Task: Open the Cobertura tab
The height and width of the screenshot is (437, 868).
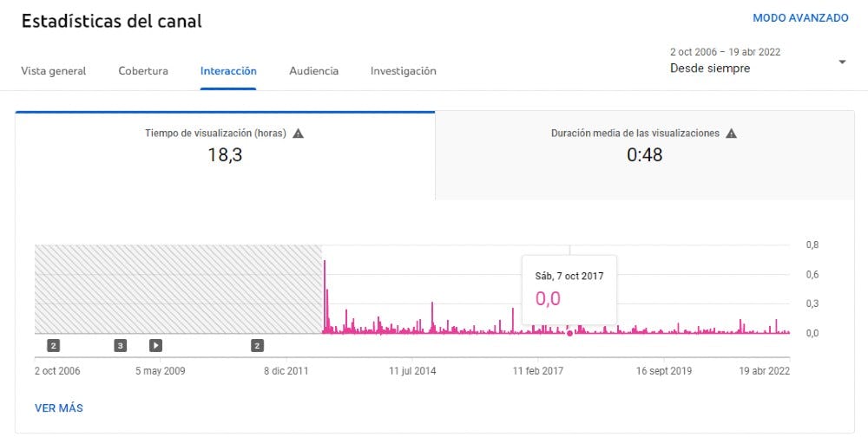Action: [x=143, y=71]
